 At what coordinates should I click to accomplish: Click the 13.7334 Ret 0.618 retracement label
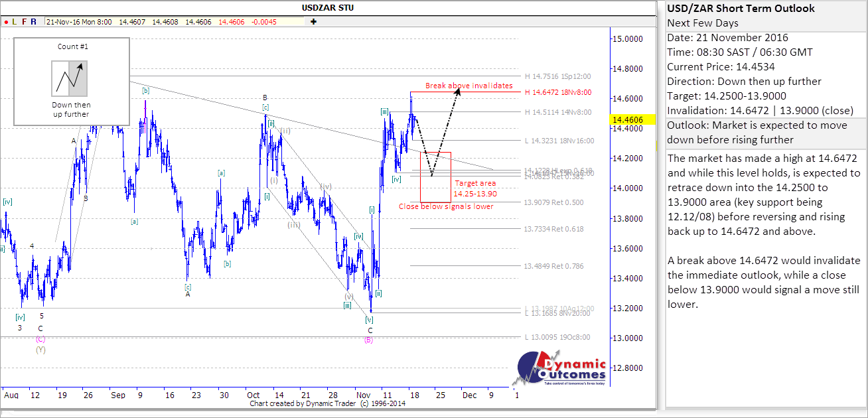553,229
